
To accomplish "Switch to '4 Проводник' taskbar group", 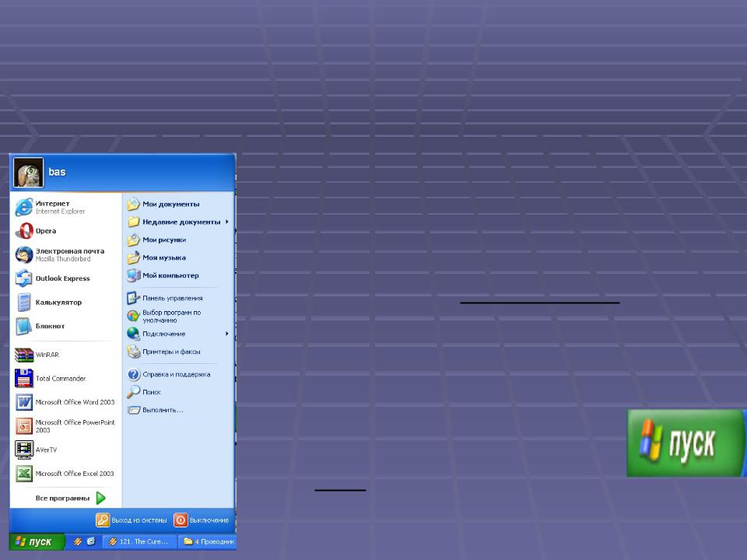I will pyautogui.click(x=208, y=541).
